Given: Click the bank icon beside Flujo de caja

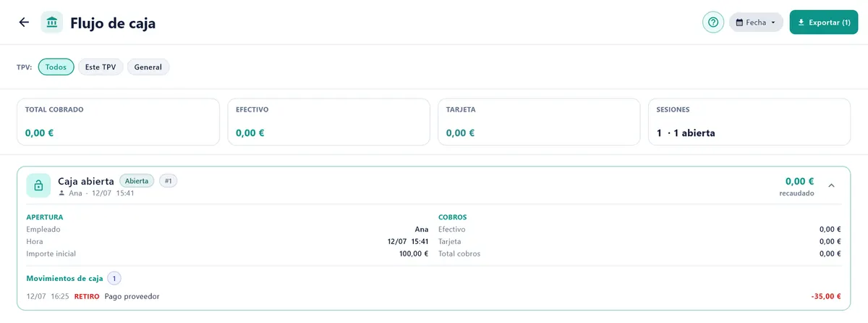Looking at the screenshot, I should click(x=52, y=22).
